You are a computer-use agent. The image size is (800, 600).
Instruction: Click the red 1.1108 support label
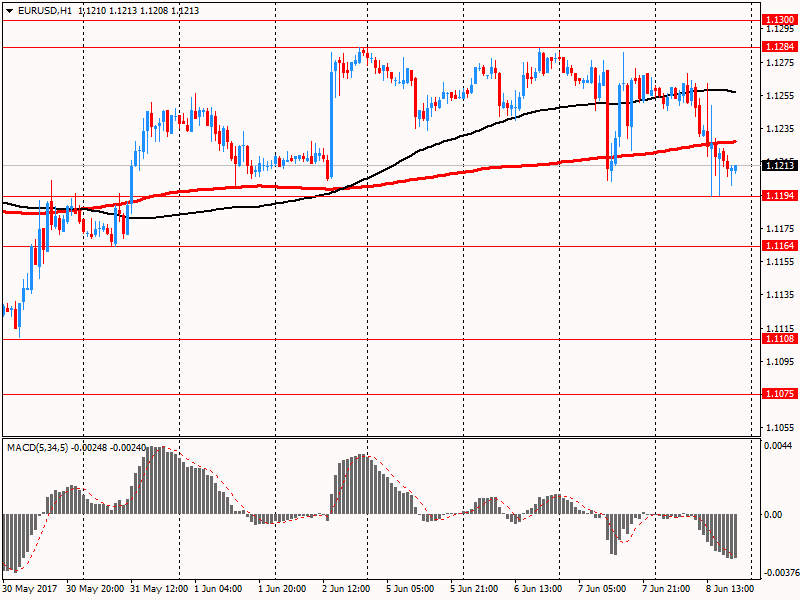pyautogui.click(x=780, y=338)
